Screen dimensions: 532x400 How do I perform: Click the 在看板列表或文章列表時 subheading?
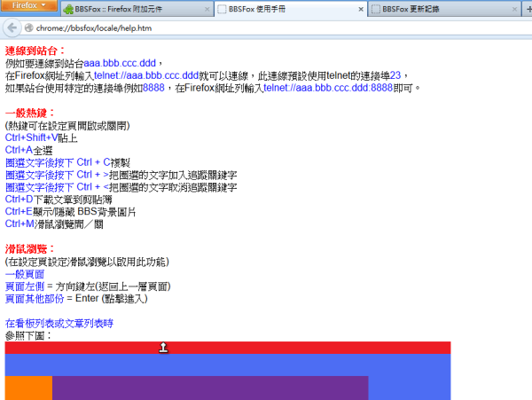(x=59, y=324)
